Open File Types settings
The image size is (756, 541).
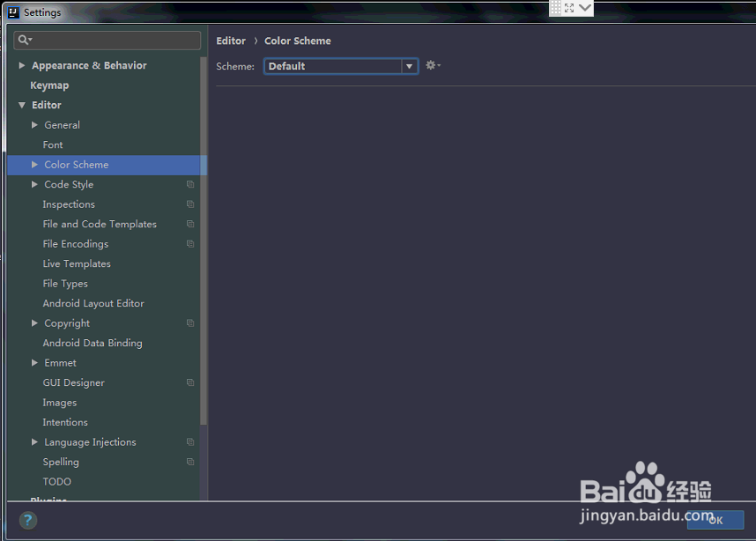(65, 284)
